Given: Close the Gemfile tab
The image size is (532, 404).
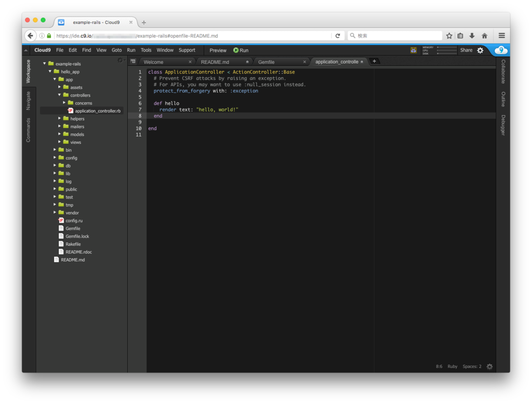Looking at the screenshot, I should click(304, 62).
